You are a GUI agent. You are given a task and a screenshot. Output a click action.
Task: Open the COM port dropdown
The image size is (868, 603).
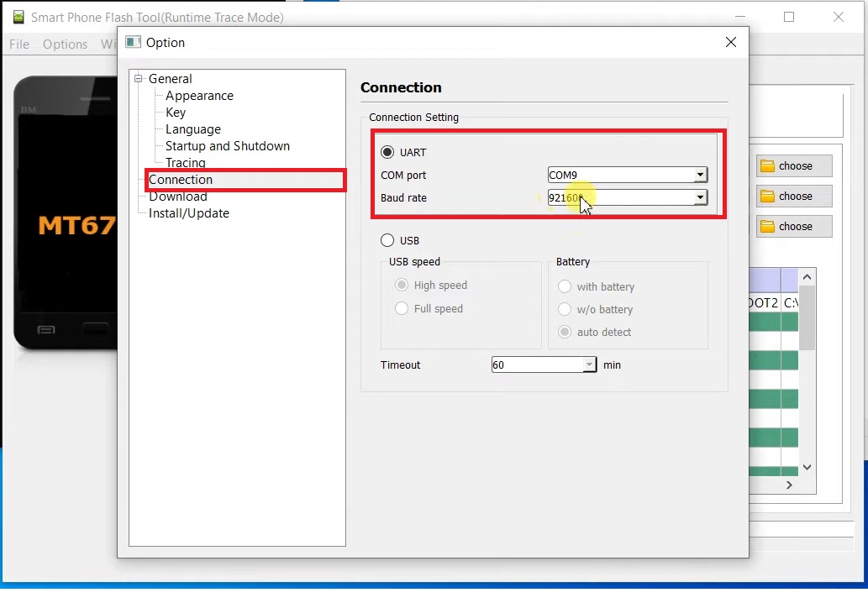699,176
